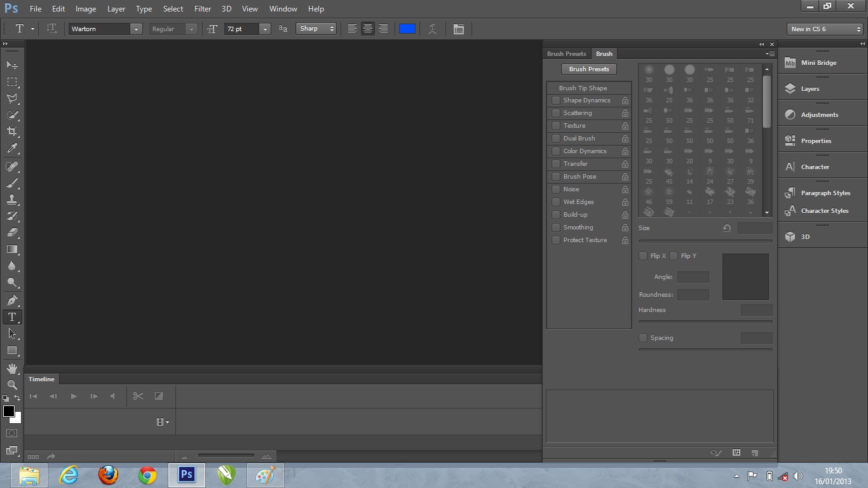Viewport: 868px width, 488px height.
Task: Select the Path Selection tool
Action: 12,334
